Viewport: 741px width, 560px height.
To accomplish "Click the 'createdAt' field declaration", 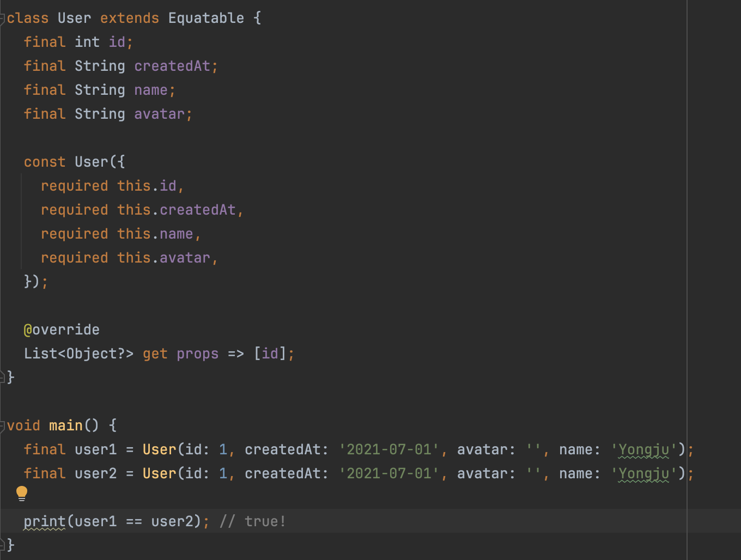I will [x=172, y=66].
